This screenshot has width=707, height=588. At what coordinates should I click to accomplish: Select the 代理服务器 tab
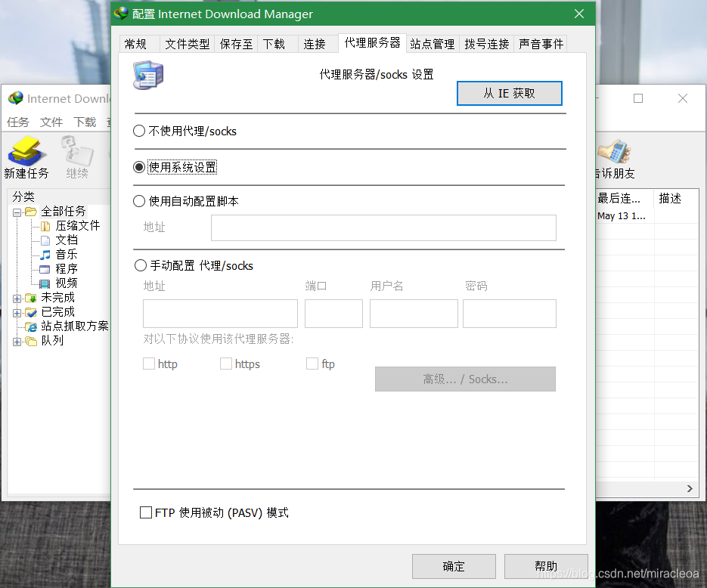[x=373, y=43]
